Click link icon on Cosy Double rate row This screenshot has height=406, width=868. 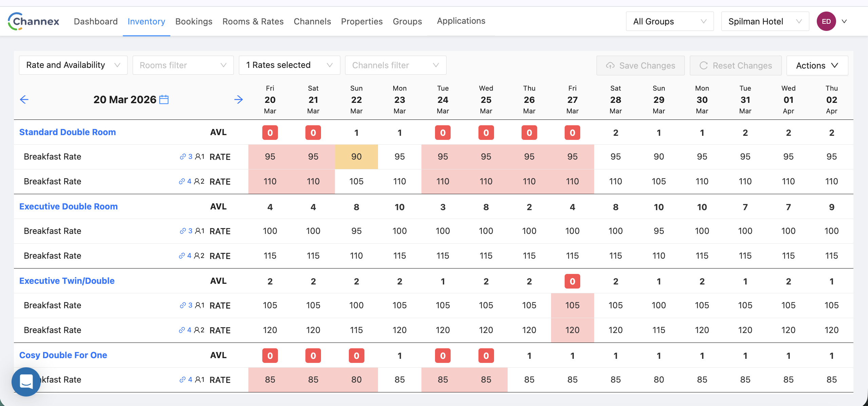(x=183, y=380)
